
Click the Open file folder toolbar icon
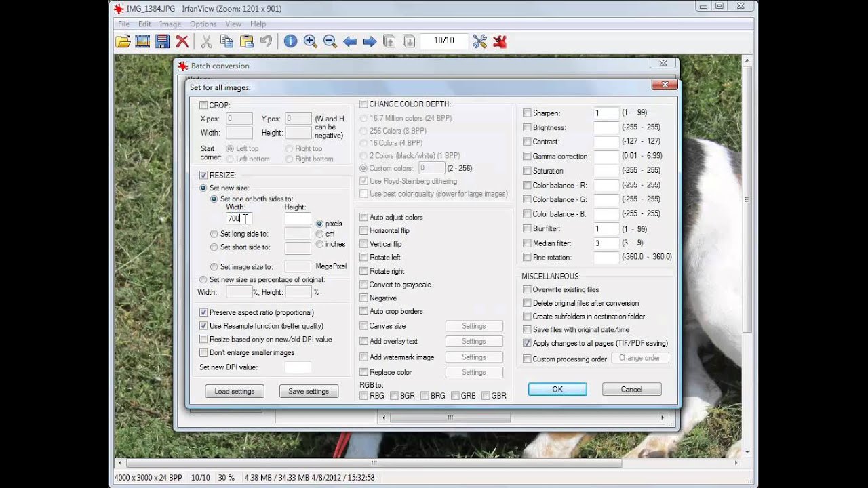click(x=123, y=41)
